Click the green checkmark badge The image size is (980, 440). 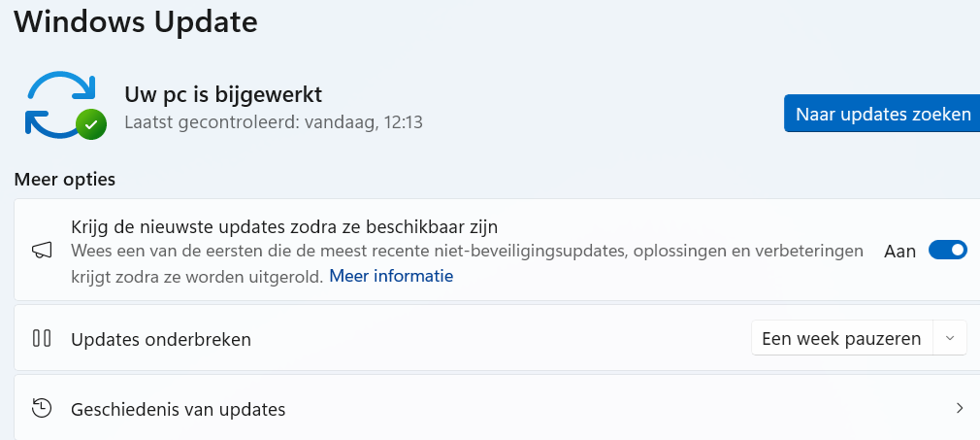[91, 123]
